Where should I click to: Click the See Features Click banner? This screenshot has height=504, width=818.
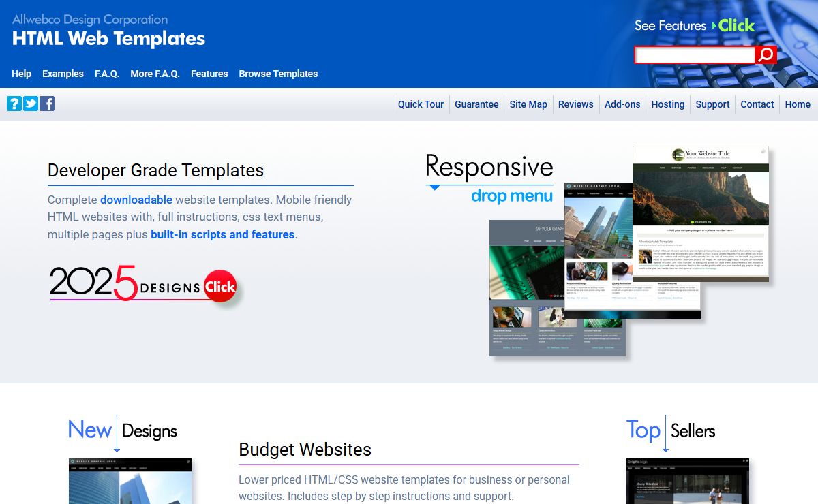tap(695, 26)
